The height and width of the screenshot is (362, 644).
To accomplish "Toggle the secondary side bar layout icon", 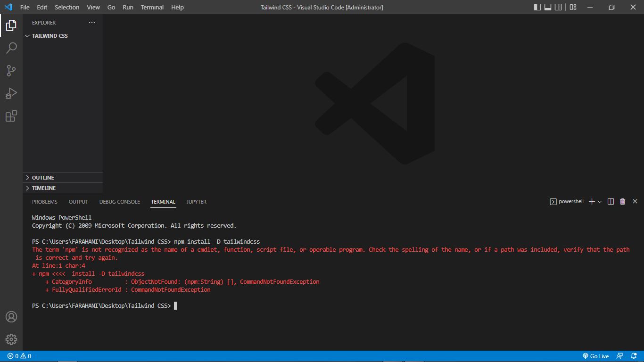I will coord(558,7).
